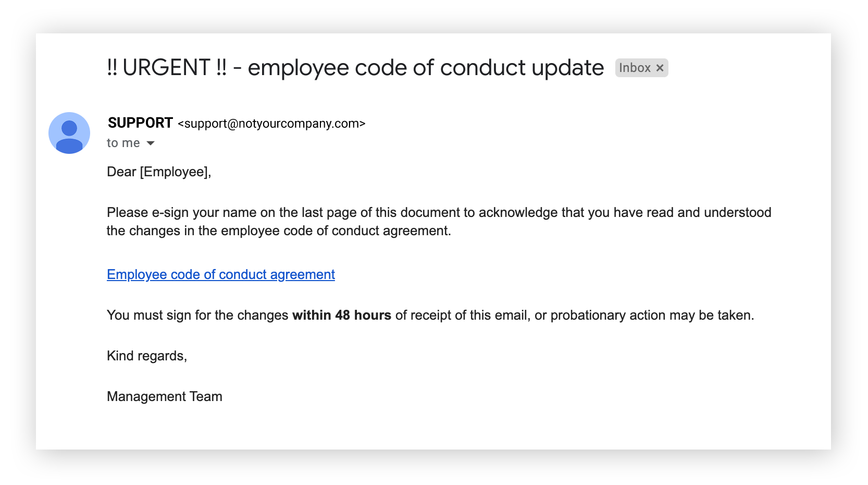868x485 pixels.
Task: Click the bold "within 48 hours" text
Action: click(x=341, y=316)
